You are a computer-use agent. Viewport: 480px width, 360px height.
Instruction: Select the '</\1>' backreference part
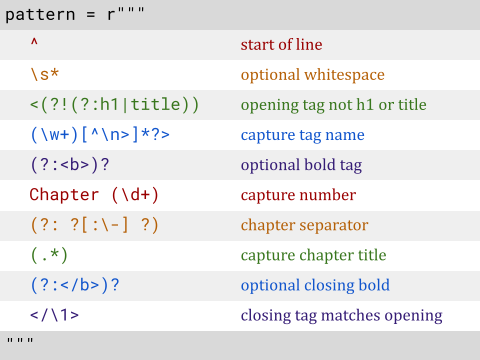point(54,315)
